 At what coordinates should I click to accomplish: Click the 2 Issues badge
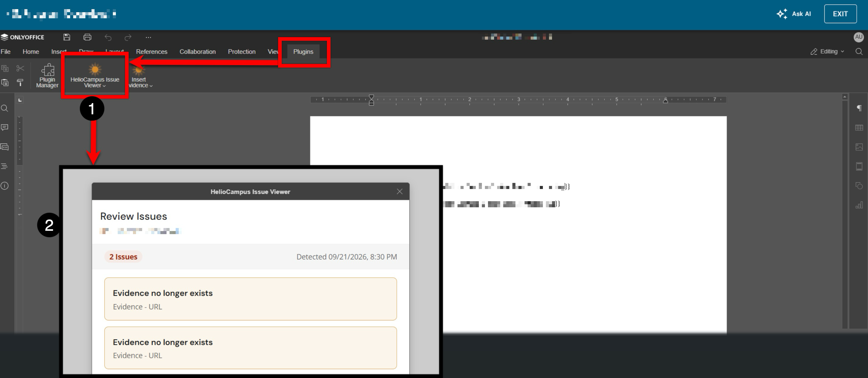coord(123,257)
